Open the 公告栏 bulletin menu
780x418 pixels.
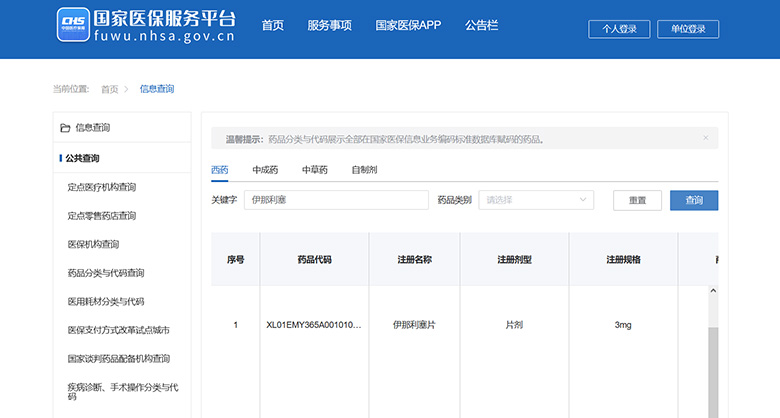[x=482, y=25]
